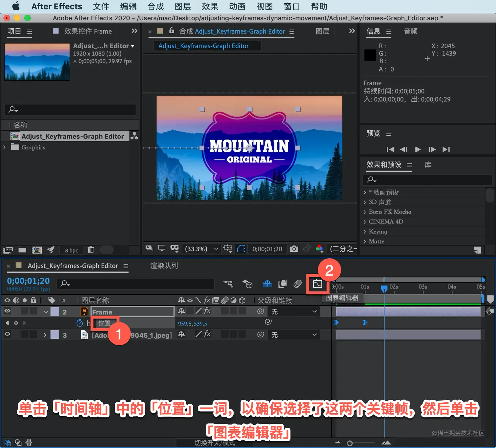Click the timeline search field
This screenshot has height=448, width=496.
(x=136, y=284)
